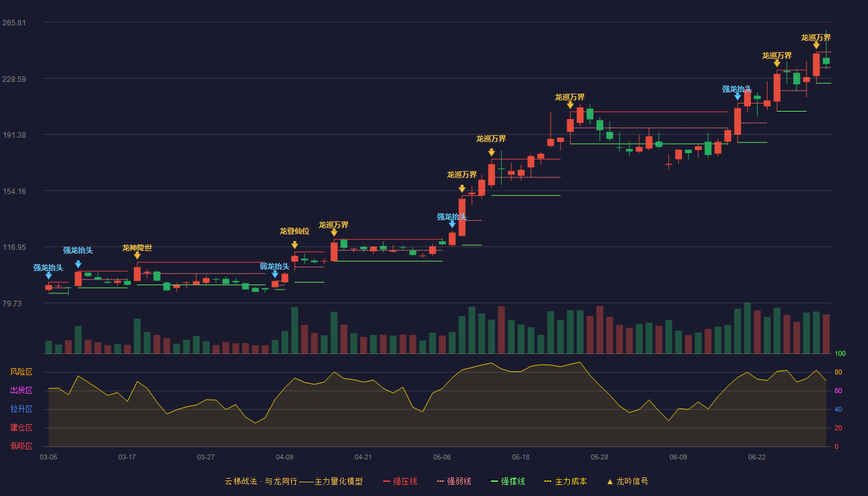Click the 05-18 date axis label

coord(521,457)
